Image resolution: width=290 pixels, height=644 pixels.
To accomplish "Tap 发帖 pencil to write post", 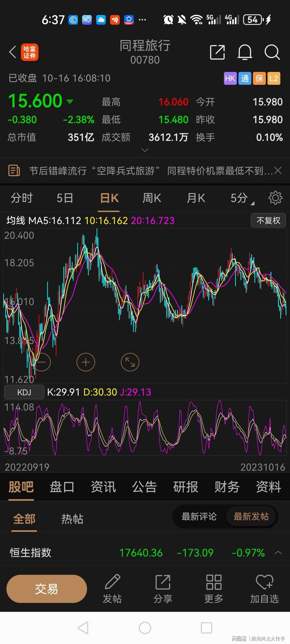I will pos(112,589).
